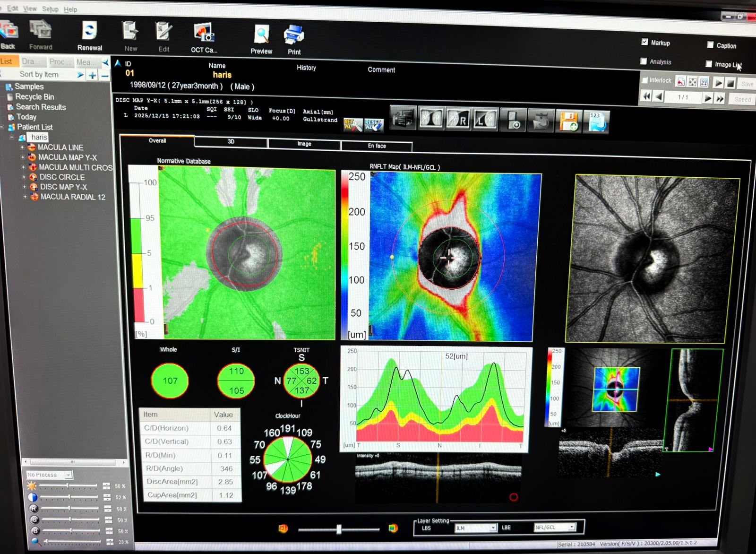The image size is (756, 554).
Task: Click the Preview magnifier icon
Action: (261, 35)
